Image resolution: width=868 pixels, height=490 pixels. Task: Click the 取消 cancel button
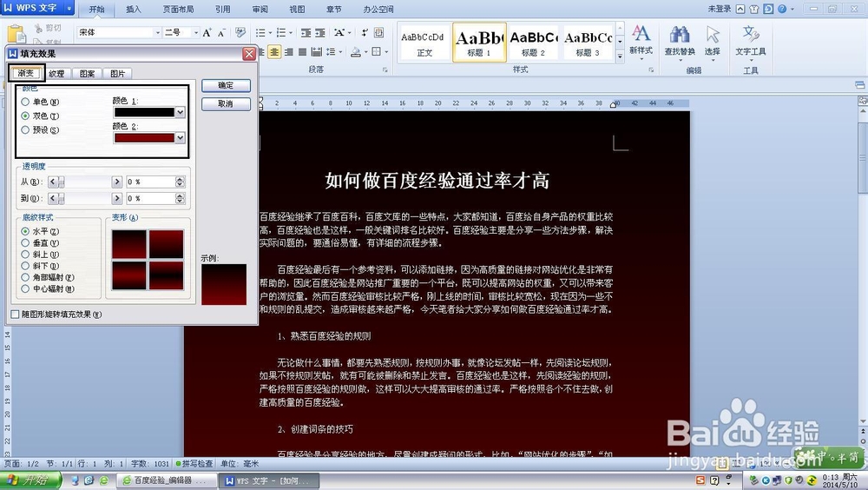tap(226, 103)
